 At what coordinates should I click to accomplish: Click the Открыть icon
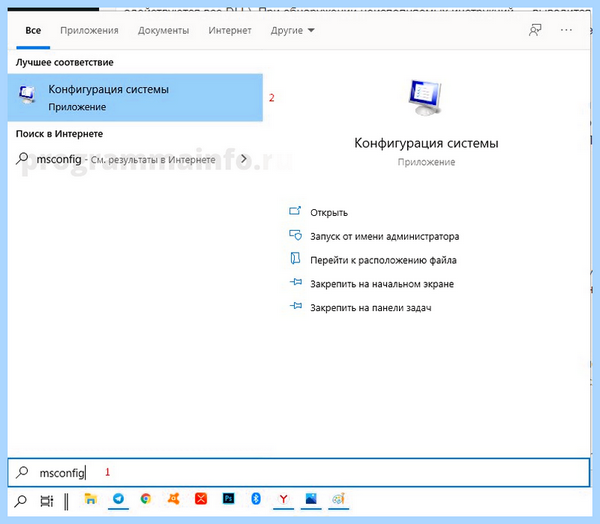coord(295,211)
